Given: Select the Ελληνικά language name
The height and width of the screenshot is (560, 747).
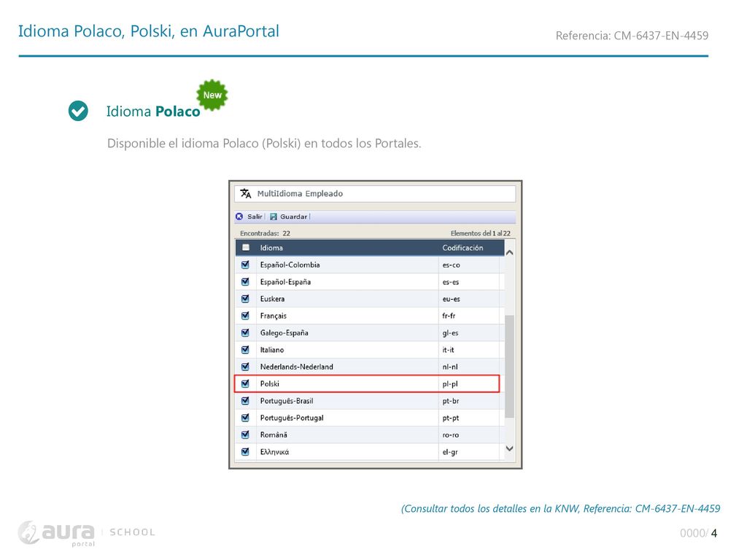Looking at the screenshot, I should (x=274, y=452).
